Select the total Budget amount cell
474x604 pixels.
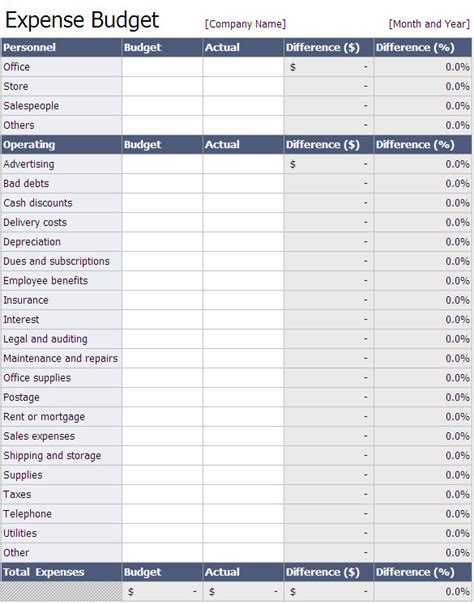(x=162, y=591)
